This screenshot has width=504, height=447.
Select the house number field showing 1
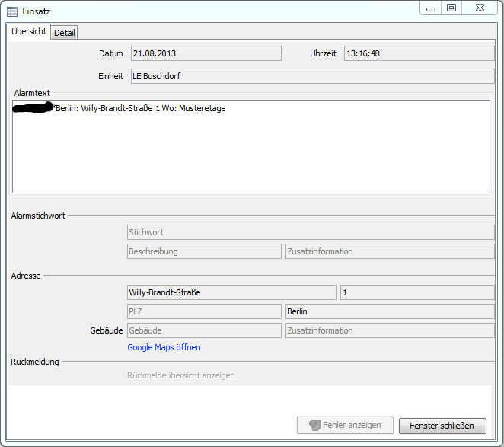(417, 292)
